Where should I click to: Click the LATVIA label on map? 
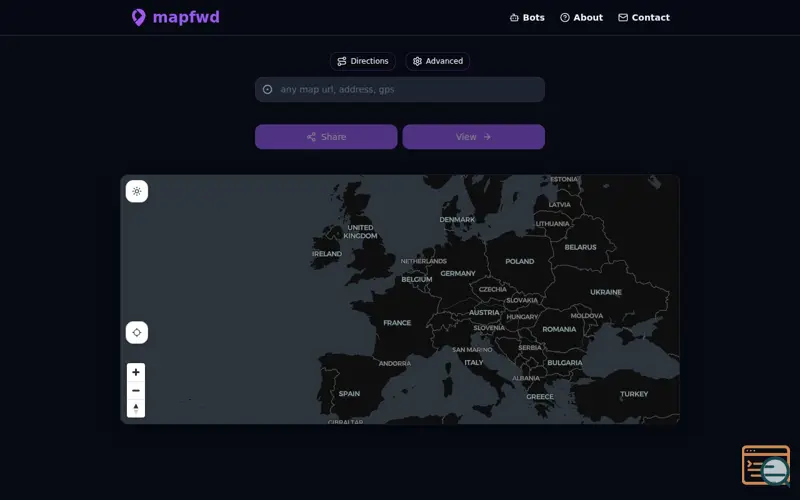pos(560,205)
